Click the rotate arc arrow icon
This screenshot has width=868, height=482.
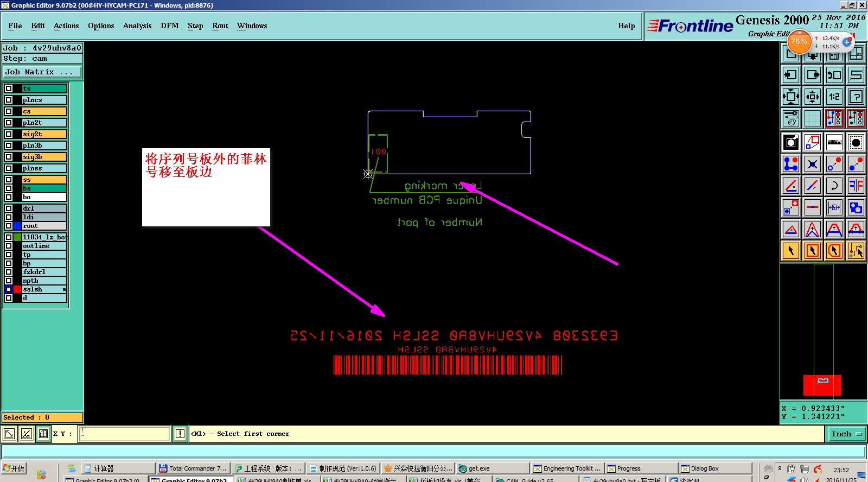834,186
